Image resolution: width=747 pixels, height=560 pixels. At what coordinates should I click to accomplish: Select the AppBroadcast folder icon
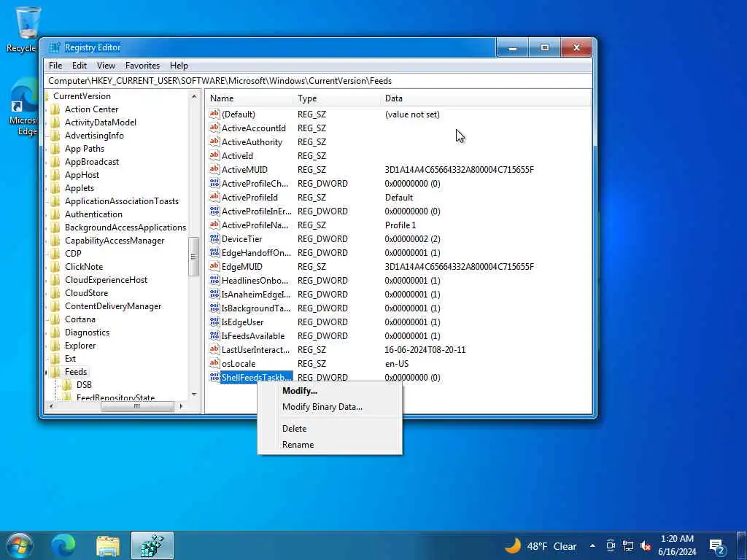coord(55,162)
